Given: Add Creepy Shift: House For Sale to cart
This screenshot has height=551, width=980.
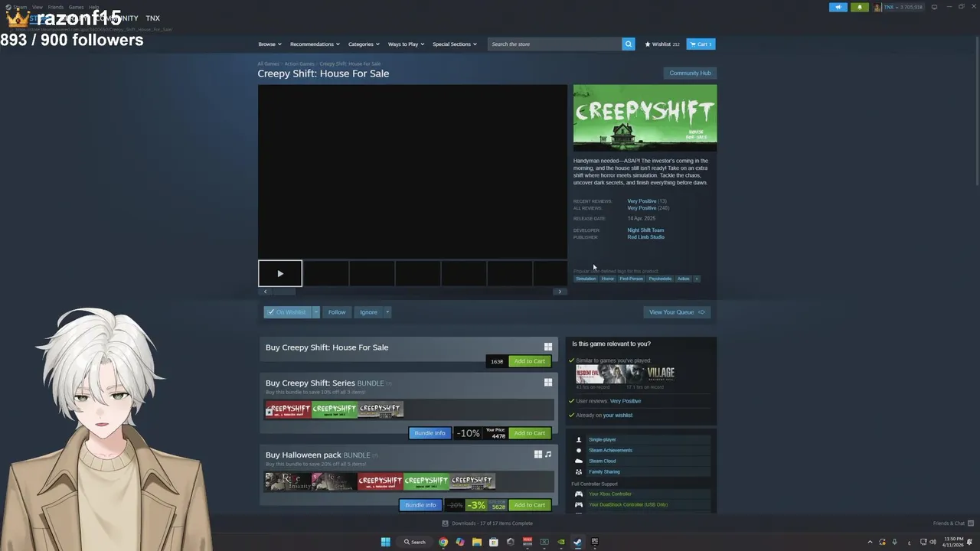Looking at the screenshot, I should coord(530,361).
